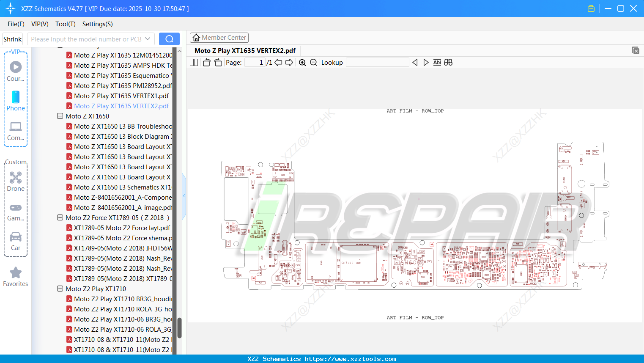The height and width of the screenshot is (363, 644).
Task: Open Moto Z Play XT1635 VERTEX1.pdf
Action: pos(121,96)
